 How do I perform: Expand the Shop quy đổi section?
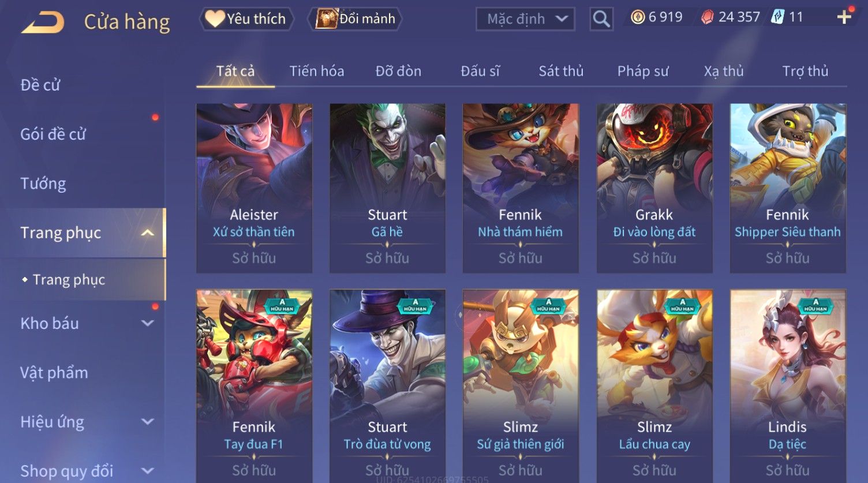tap(148, 471)
